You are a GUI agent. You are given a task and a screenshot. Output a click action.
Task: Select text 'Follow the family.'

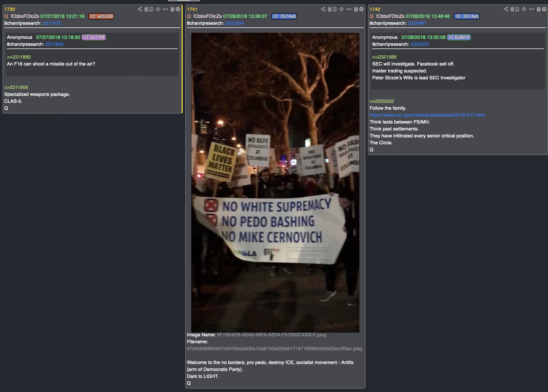[x=388, y=108]
